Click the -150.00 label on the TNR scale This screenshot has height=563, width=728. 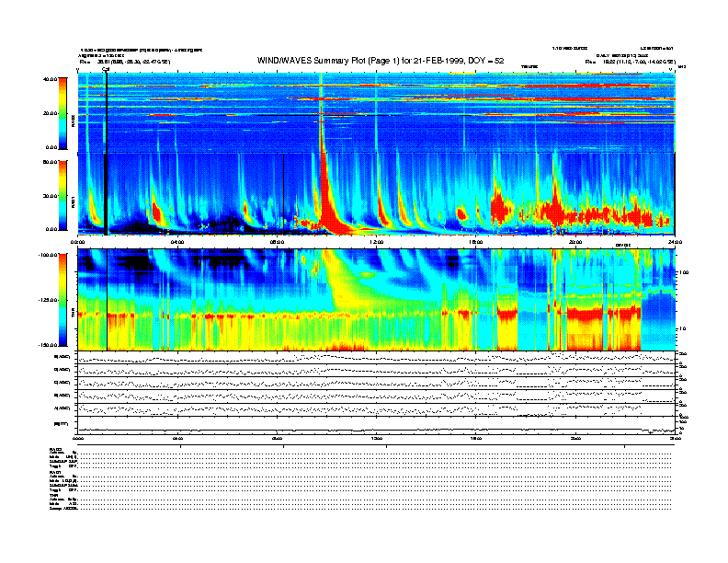[48, 345]
